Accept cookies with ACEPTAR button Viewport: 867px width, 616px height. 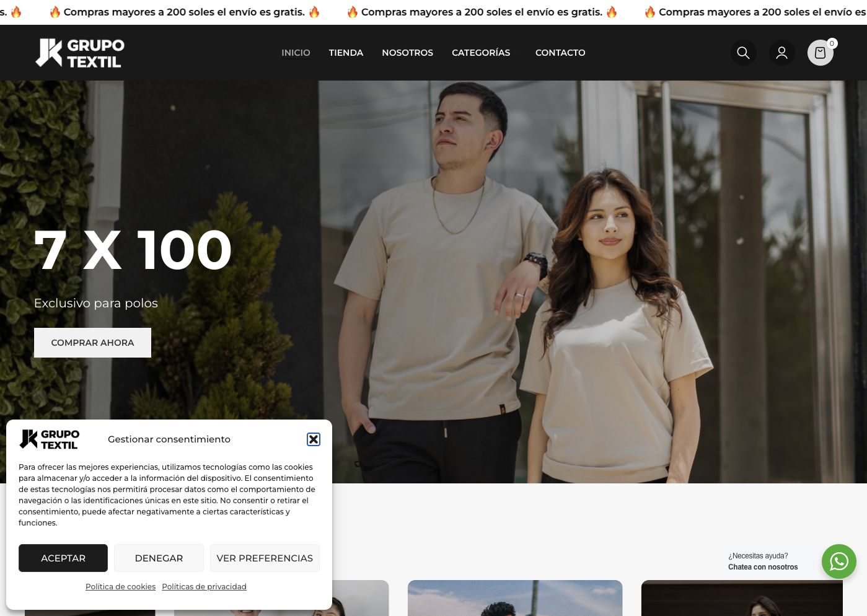point(63,558)
